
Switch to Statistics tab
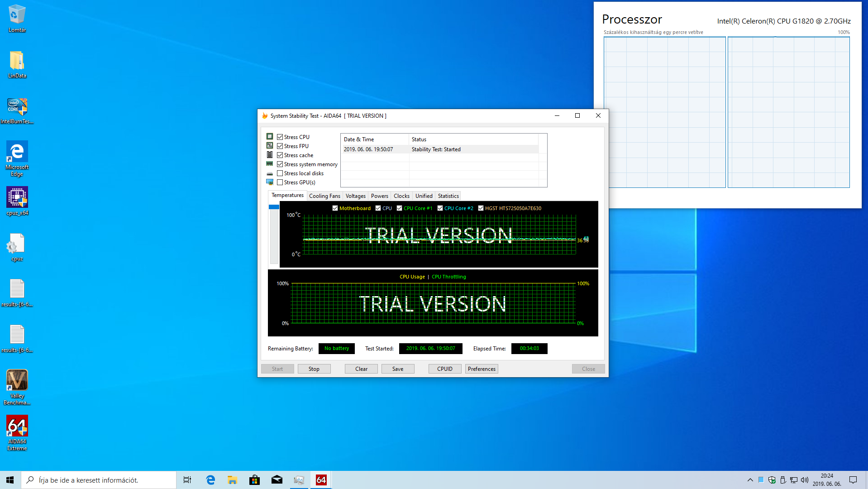pos(448,196)
